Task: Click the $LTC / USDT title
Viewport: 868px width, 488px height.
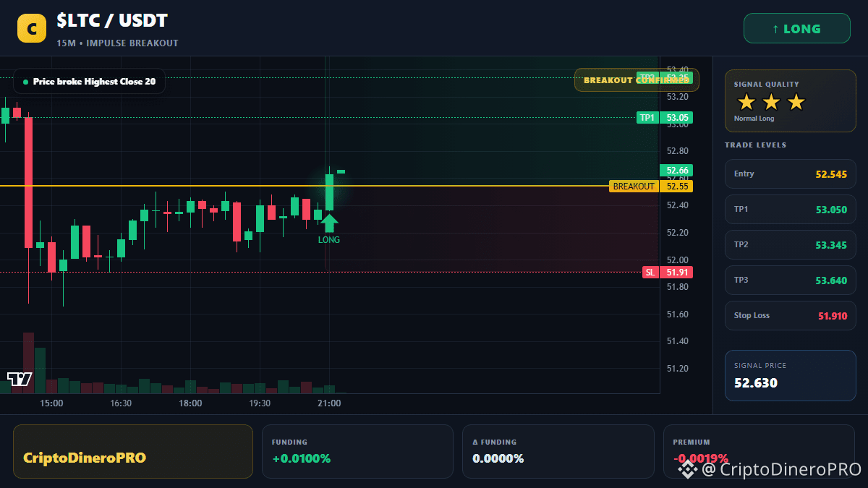Action: (x=112, y=22)
